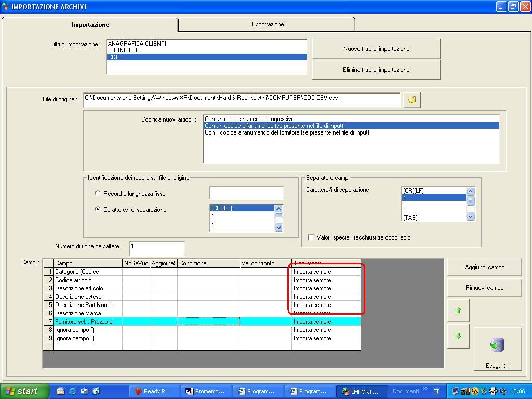Select Descrizione Part Number field row
This screenshot has width=532, height=399.
[87, 305]
